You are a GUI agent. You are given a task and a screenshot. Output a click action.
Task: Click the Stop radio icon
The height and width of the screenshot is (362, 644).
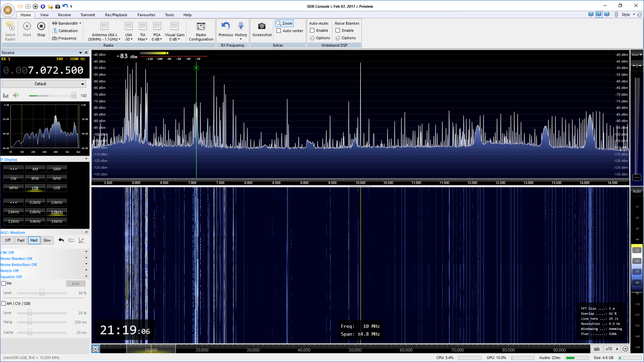[41, 26]
